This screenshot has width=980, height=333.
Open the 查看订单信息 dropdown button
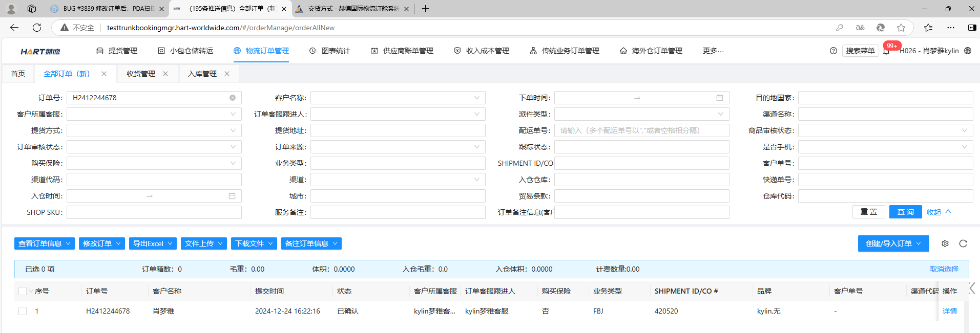pyautogui.click(x=45, y=243)
